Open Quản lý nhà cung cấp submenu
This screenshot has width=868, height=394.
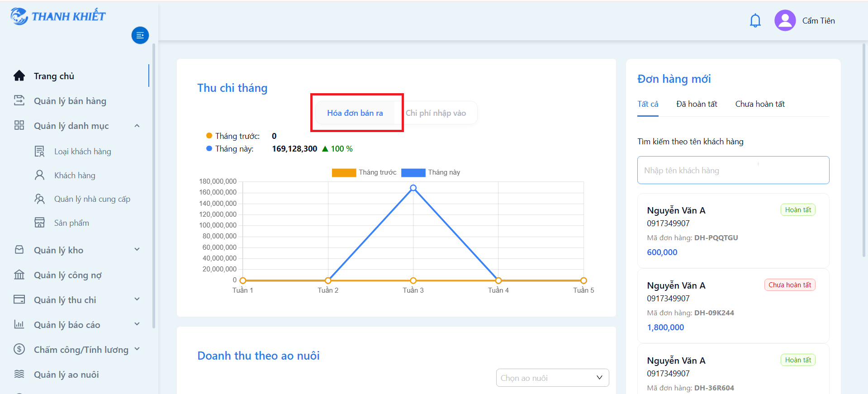click(x=92, y=199)
